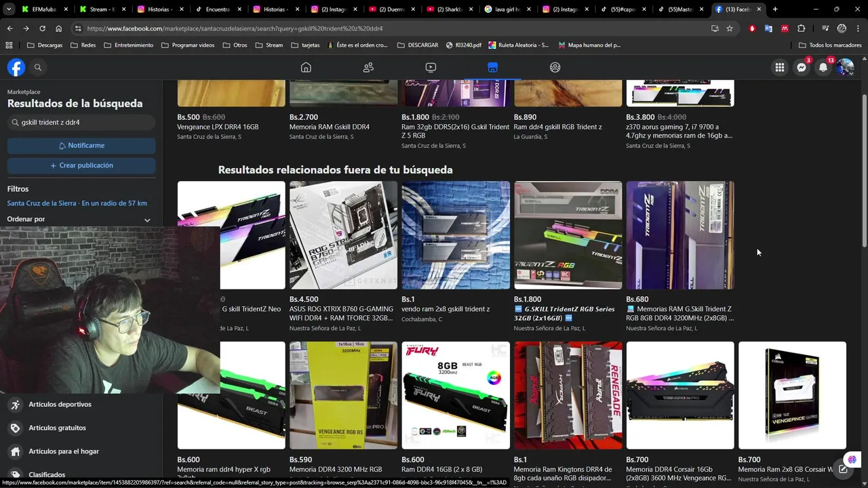
Task: Open the vendo ram 2x8 gskill trident z listing
Action: [456, 251]
